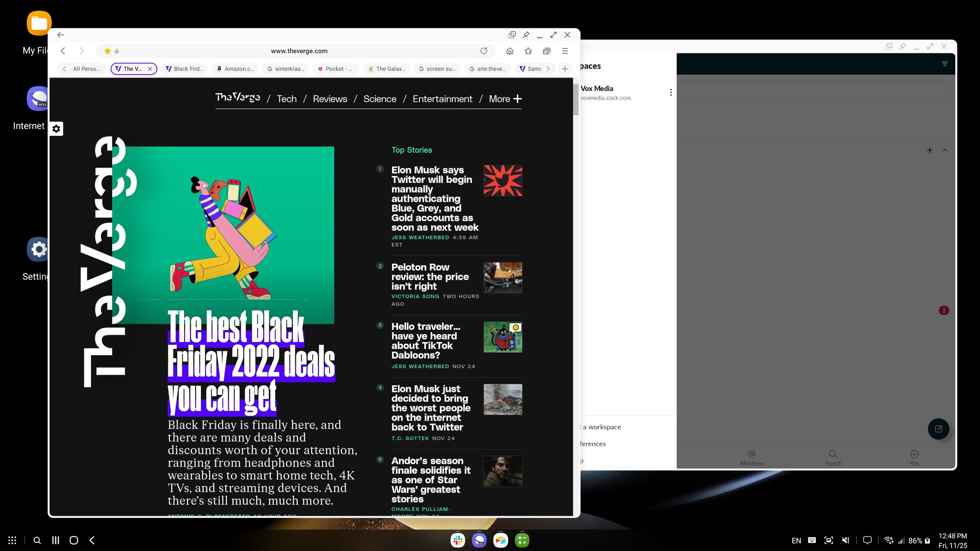
Task: Open Mentions tab in Slack
Action: pyautogui.click(x=752, y=458)
